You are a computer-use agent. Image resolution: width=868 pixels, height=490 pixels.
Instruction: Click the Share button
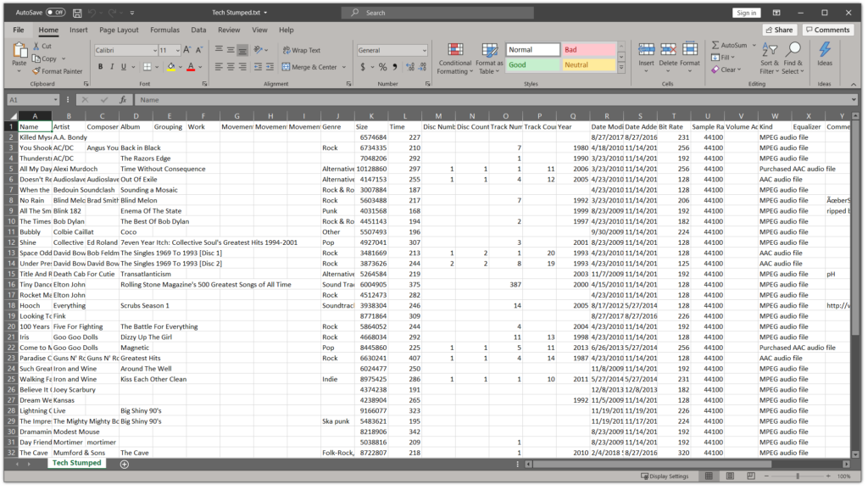point(780,30)
